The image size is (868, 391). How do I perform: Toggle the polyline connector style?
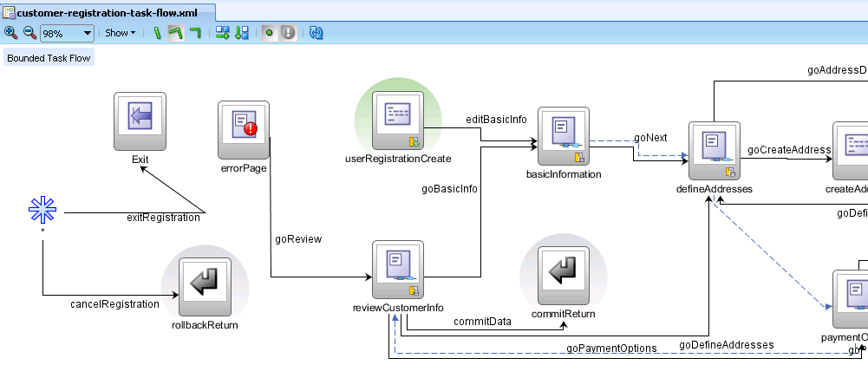coord(175,33)
